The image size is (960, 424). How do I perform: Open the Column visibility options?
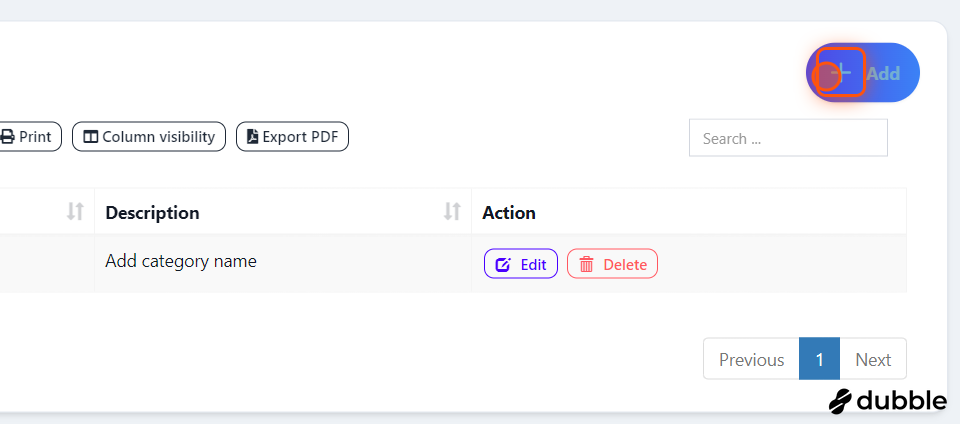(x=149, y=136)
